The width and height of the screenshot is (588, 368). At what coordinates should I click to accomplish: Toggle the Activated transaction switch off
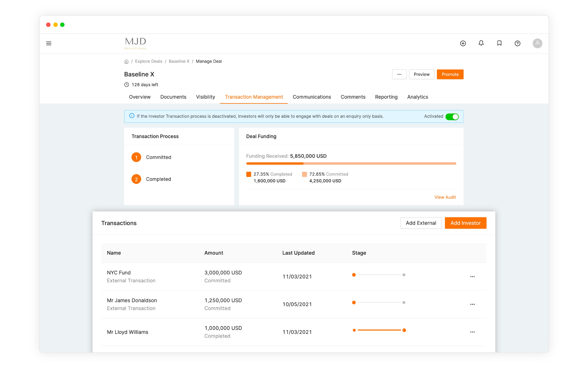(x=452, y=117)
